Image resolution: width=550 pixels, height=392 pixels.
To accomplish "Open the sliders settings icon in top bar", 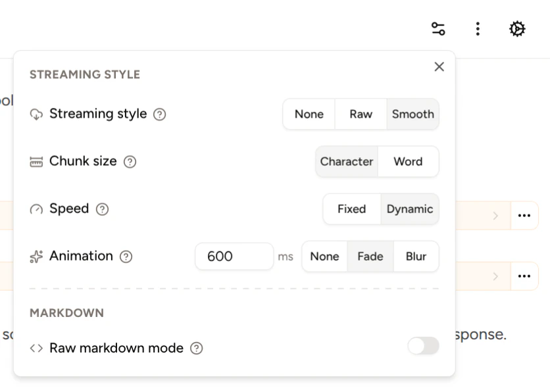I will pos(438,29).
